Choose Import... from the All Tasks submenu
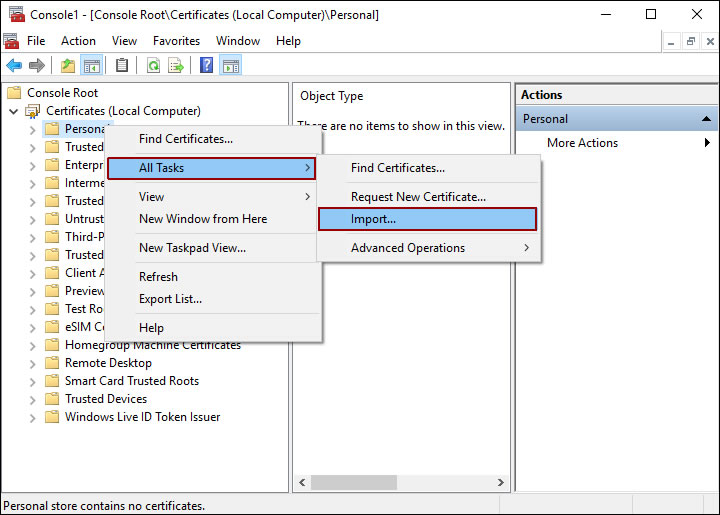This screenshot has width=720, height=515. coord(427,219)
